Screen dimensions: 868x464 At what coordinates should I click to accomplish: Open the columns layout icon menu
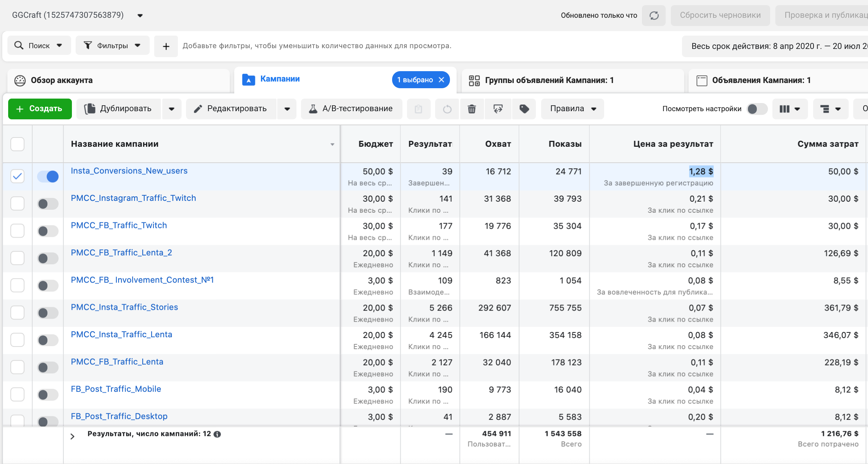(790, 109)
